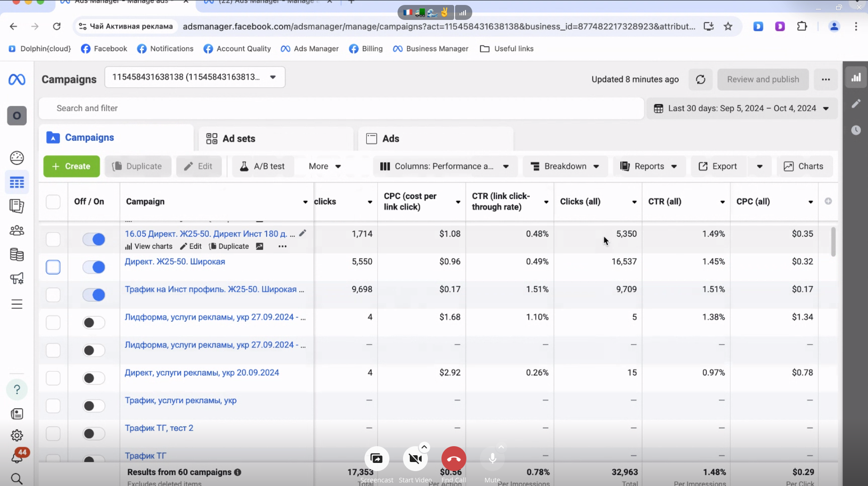Open export options arrow next to Export
The image size is (868, 486).
pos(760,167)
